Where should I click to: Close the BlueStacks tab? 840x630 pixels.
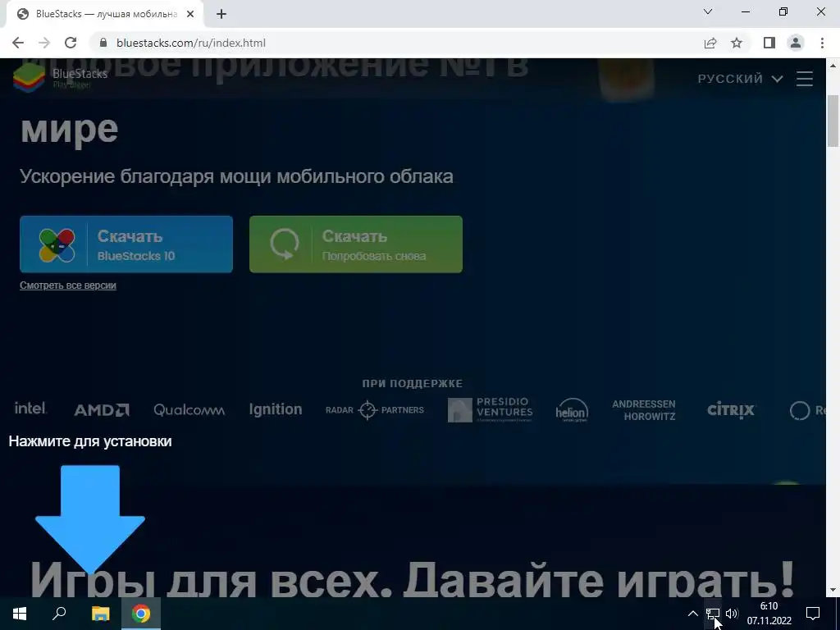coord(190,15)
